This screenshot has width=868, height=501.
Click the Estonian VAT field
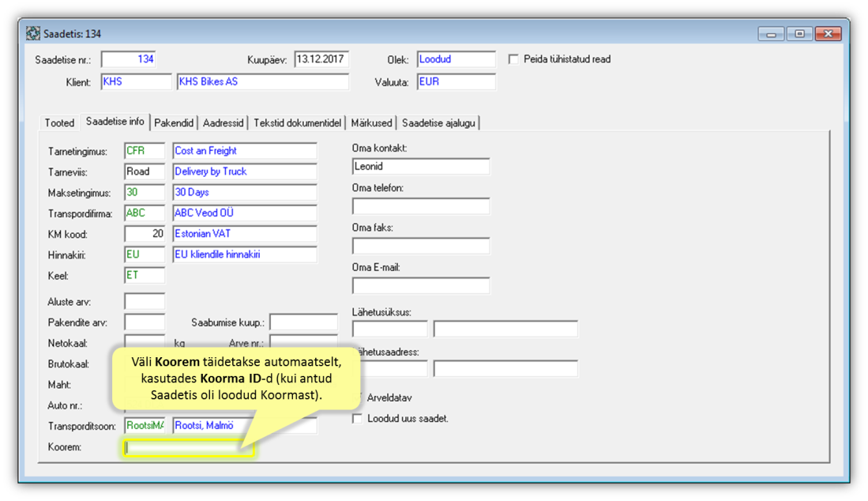click(245, 234)
